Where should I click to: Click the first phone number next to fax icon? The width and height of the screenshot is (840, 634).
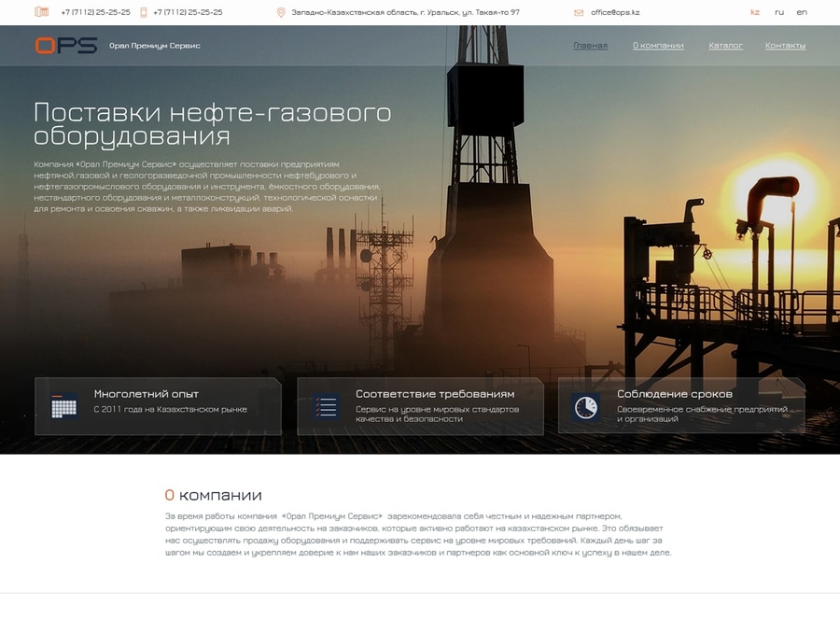(95, 12)
